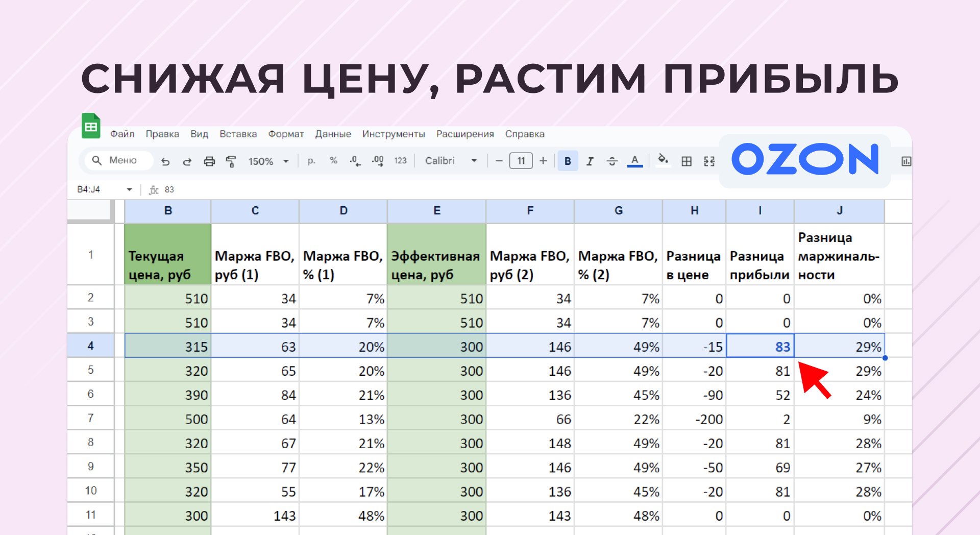The width and height of the screenshot is (980, 535).
Task: Click the Merge cells icon
Action: pos(709,161)
